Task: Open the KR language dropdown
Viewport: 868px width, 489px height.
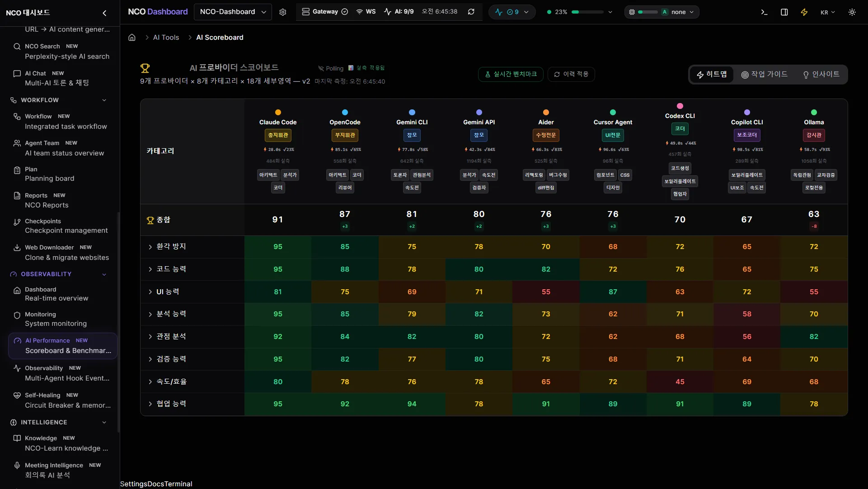Action: pos(828,13)
